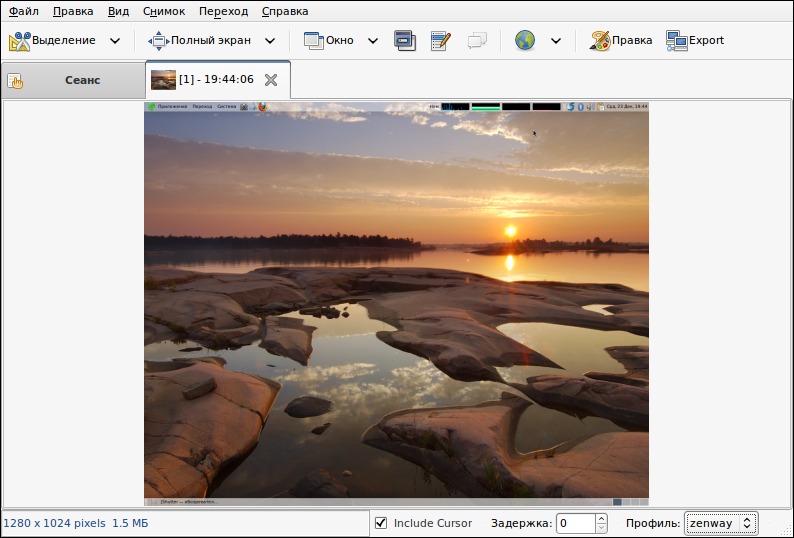
Task: Click the globe web capture icon
Action: click(x=525, y=41)
